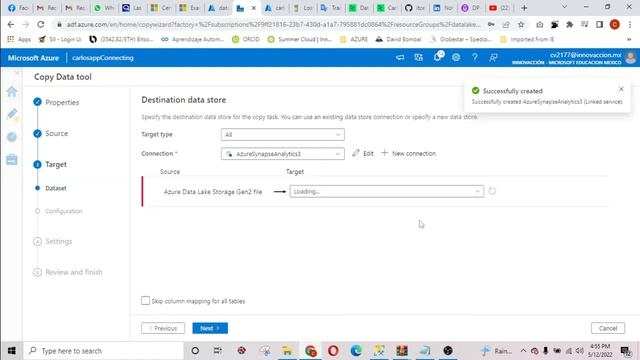Open the Windows Start menu
This screenshot has width=640, height=360.
click(11, 351)
